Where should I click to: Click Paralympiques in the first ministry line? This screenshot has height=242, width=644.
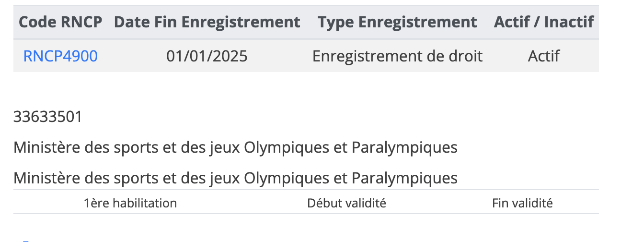[404, 148]
